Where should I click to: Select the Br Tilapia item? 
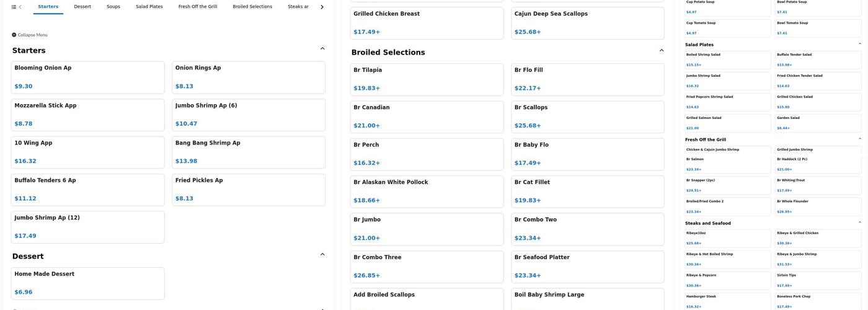[x=427, y=79]
